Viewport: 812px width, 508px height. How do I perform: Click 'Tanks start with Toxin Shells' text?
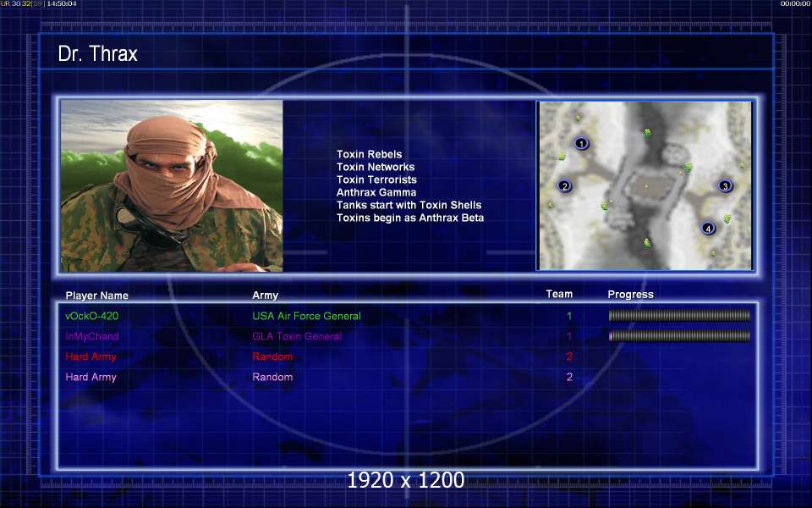click(409, 205)
